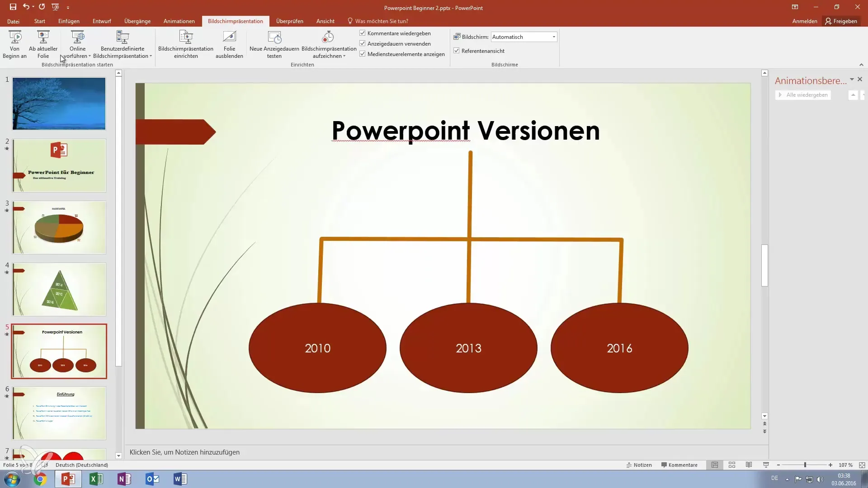Collapse the ribbon arrow
Viewport: 868px width, 488px height.
coord(861,65)
